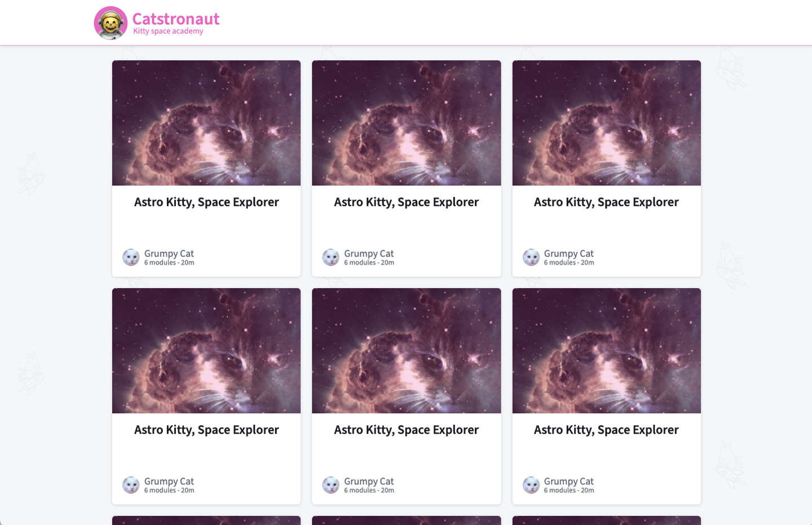Select "Astro Kitty, Space Explorer" title in second-row right card
The width and height of the screenshot is (812, 525).
coord(607,430)
